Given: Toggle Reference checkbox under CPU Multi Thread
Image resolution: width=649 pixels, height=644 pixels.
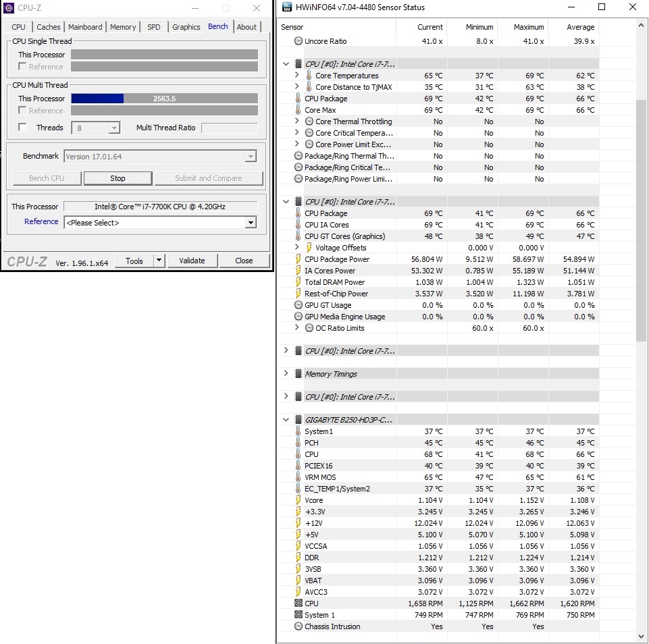Looking at the screenshot, I should pyautogui.click(x=22, y=111).
